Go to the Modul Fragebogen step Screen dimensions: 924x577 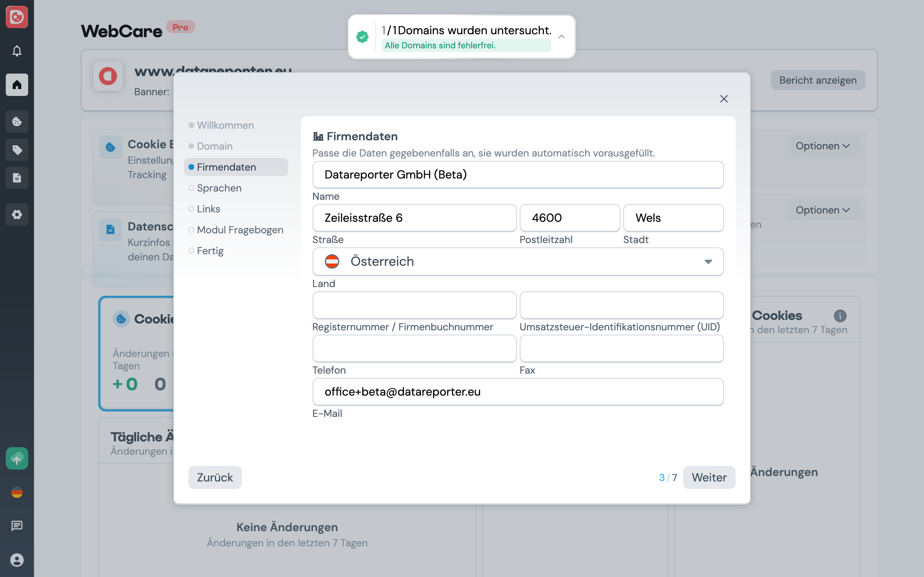coord(240,230)
